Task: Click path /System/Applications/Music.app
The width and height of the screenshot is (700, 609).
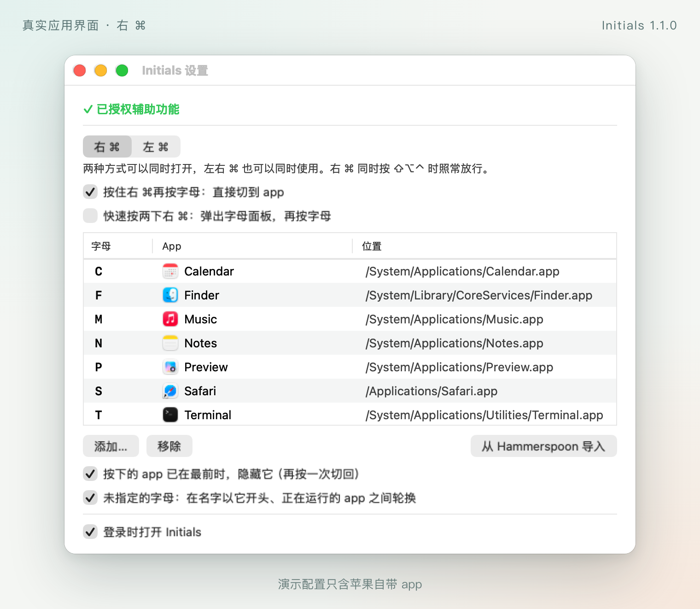Action: tap(455, 319)
